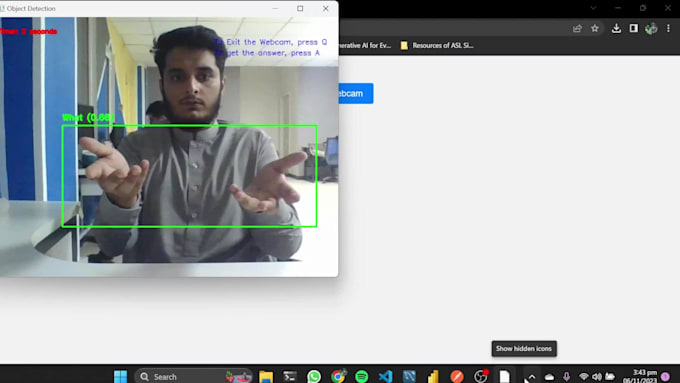Viewport: 680px width, 383px height.
Task: Open Wi-Fi network settings in tray
Action: pyautogui.click(x=584, y=376)
